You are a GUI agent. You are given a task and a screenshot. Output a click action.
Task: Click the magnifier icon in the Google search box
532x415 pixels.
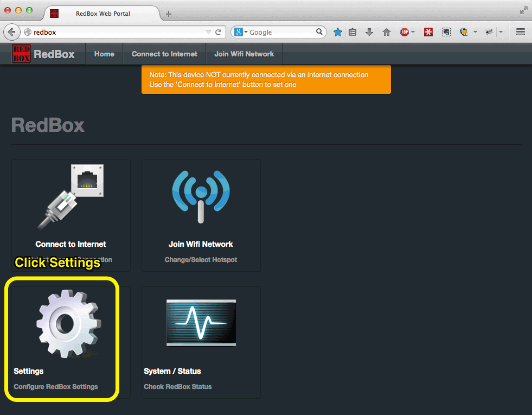[319, 32]
